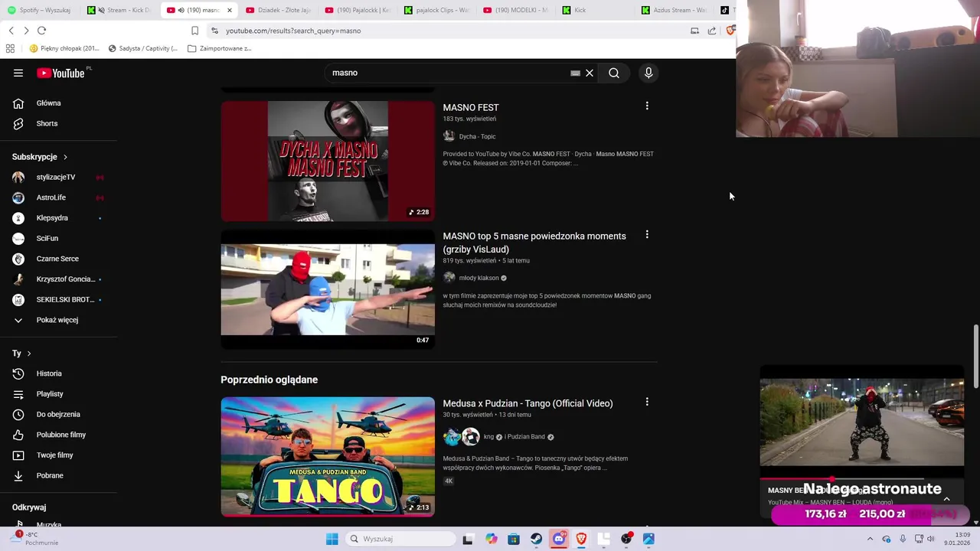
Task: Clear the search query with the X
Action: pos(590,73)
